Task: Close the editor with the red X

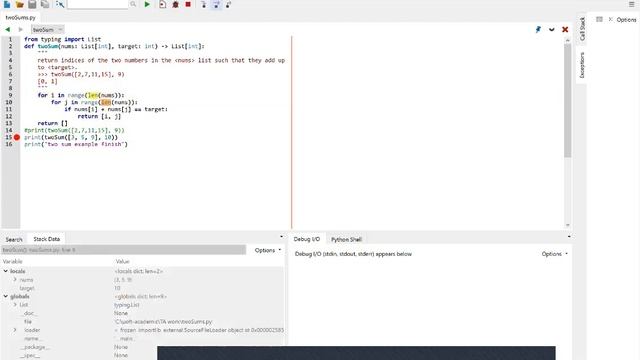Action: pos(565,29)
